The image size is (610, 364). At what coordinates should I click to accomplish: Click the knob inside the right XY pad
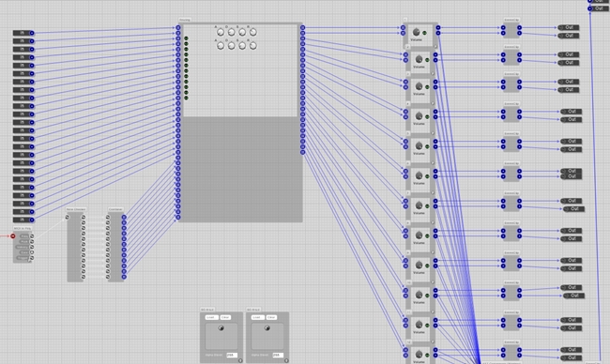(267, 328)
